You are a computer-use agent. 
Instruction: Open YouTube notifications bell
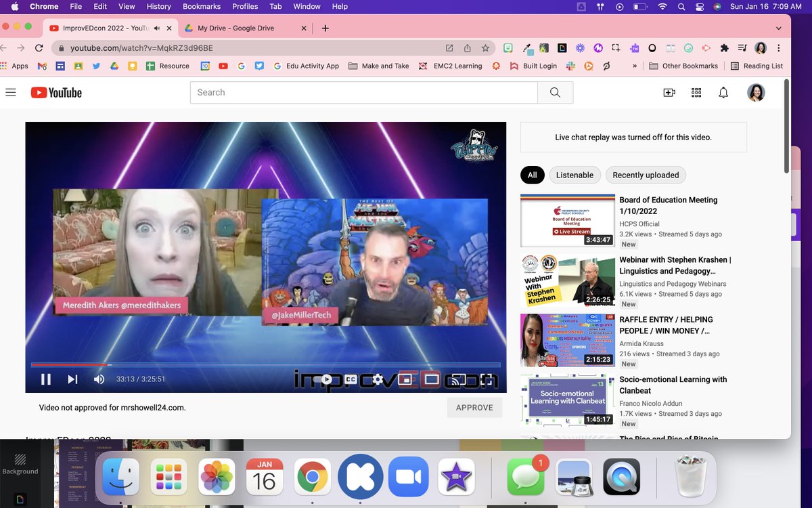click(723, 93)
